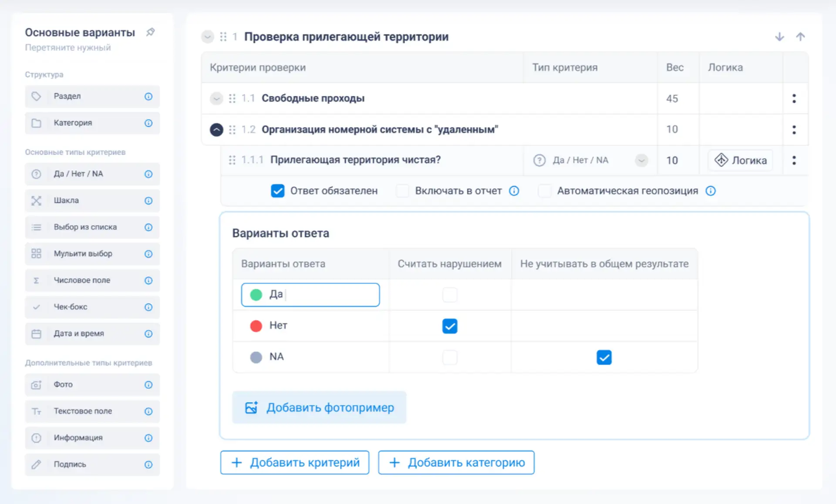Click drag handle of section Проверка прилегающей территории
This screenshot has width=836, height=504.
point(223,37)
